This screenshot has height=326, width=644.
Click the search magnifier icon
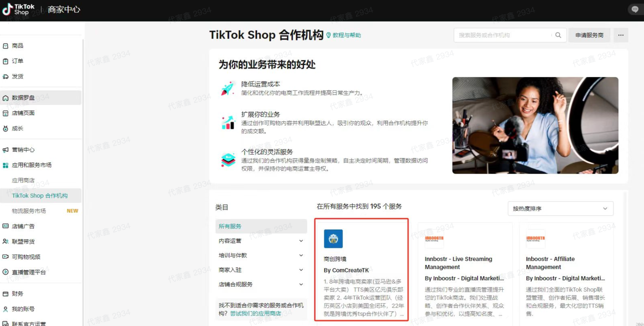click(x=558, y=35)
